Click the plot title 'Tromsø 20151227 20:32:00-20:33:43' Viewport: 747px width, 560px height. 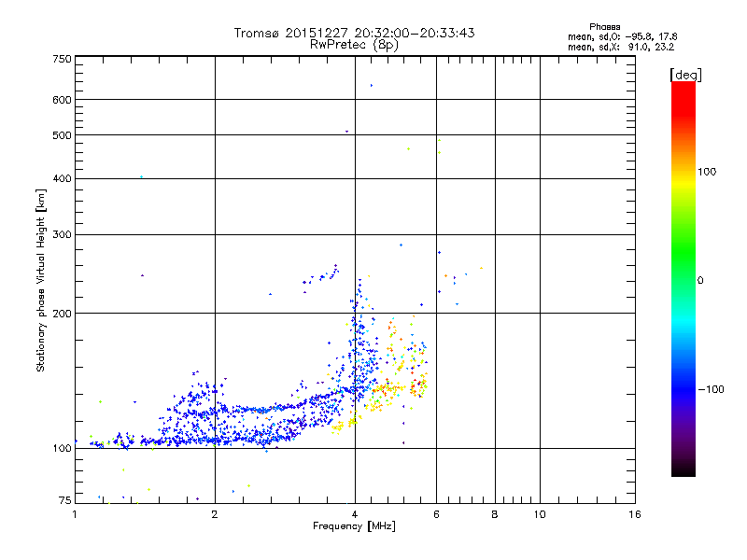tap(354, 33)
